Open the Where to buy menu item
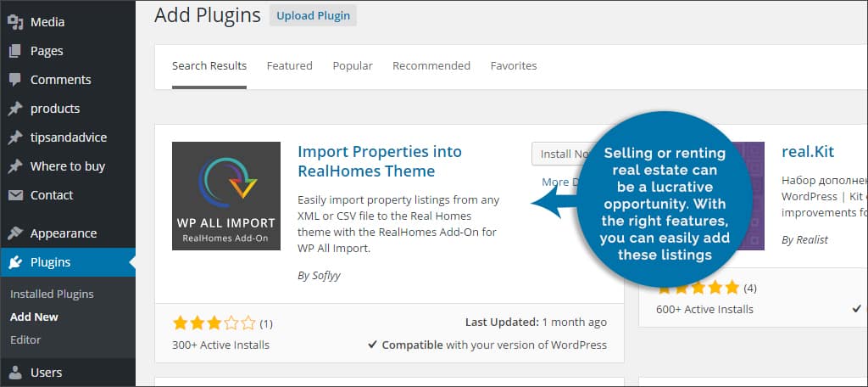 tap(68, 166)
